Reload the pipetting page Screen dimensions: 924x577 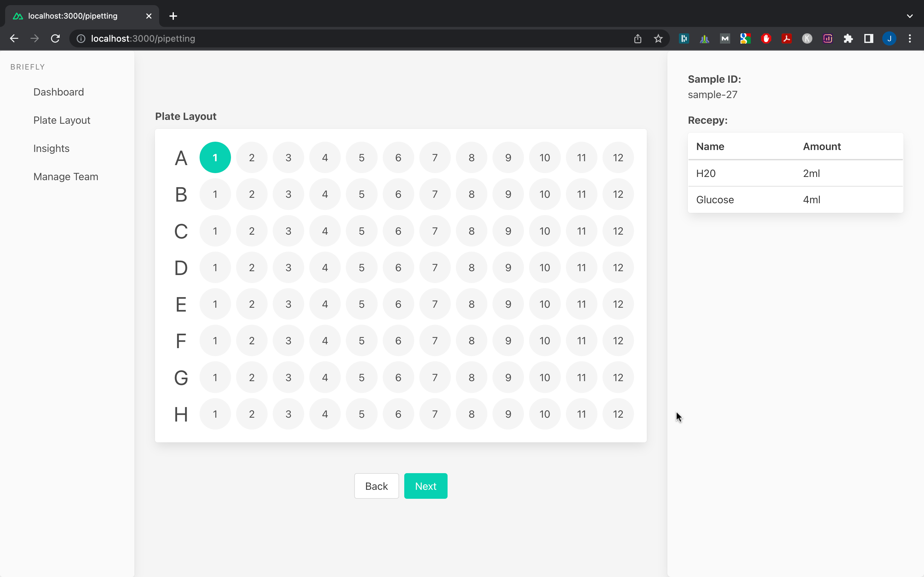click(x=56, y=38)
